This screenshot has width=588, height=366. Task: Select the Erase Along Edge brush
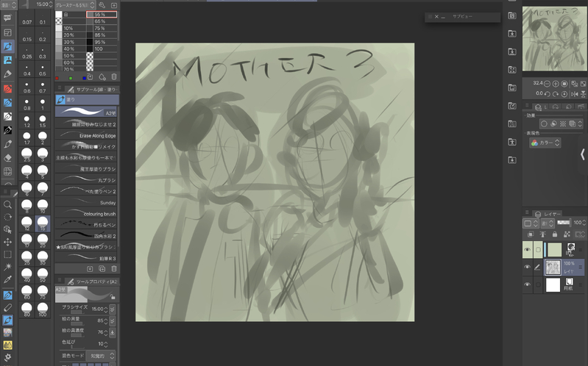[x=86, y=135]
